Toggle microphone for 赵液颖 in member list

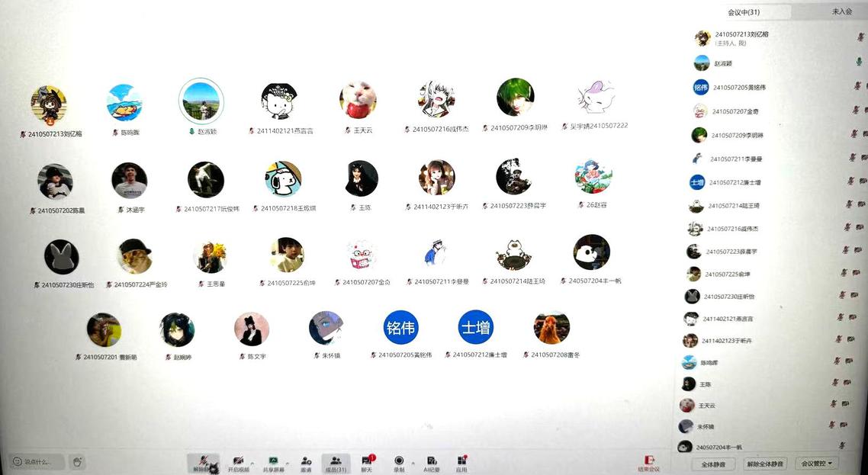pos(859,63)
